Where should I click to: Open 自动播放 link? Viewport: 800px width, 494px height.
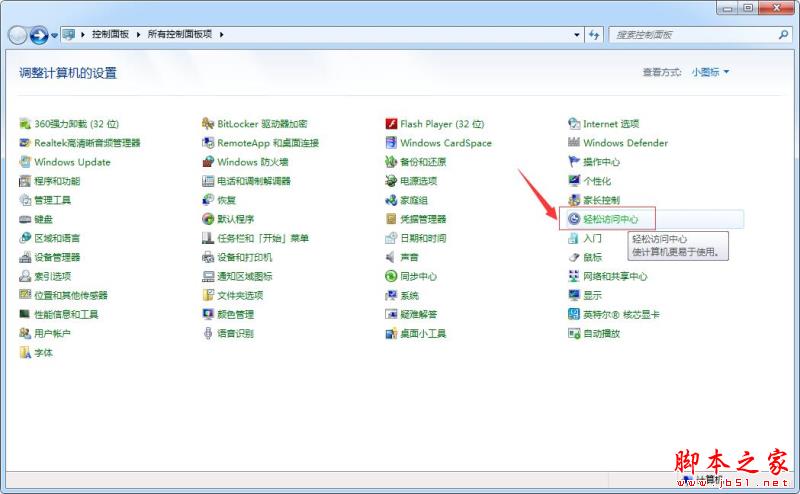click(x=602, y=334)
